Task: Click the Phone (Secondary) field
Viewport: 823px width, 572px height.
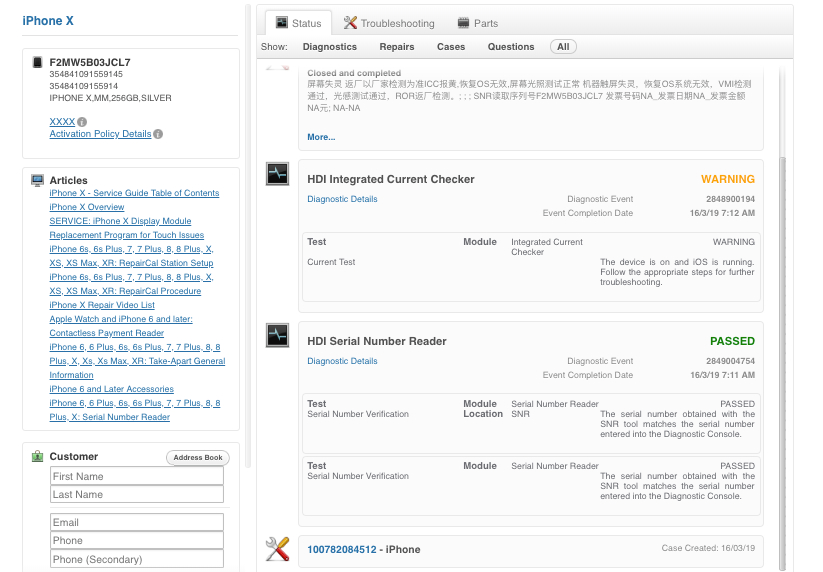Action: 137,559
